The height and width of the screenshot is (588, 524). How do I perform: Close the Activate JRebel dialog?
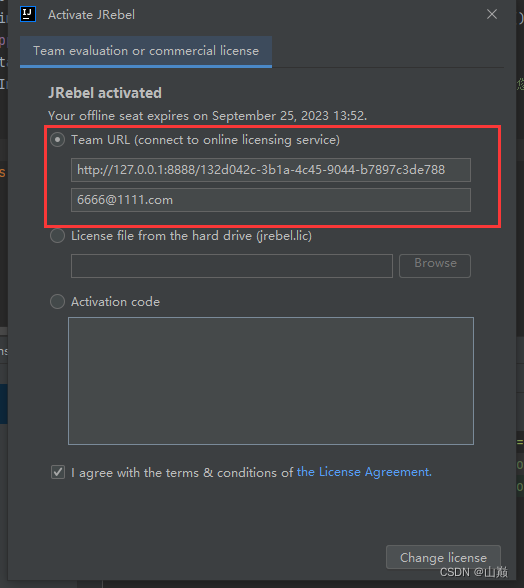pos(492,14)
